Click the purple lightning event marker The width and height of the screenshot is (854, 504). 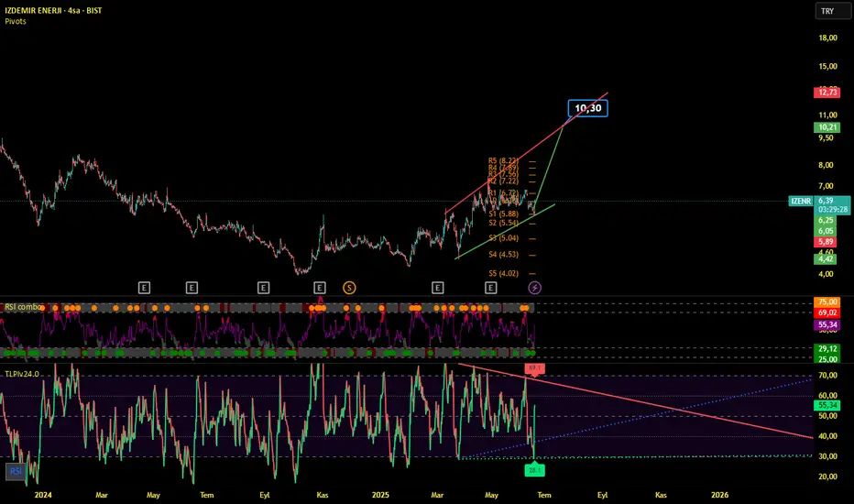(535, 288)
